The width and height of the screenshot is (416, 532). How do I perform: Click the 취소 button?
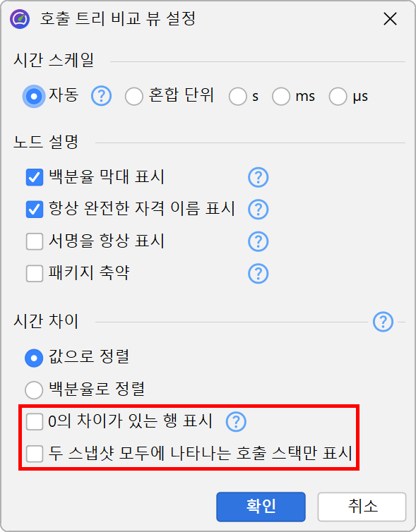click(x=362, y=507)
